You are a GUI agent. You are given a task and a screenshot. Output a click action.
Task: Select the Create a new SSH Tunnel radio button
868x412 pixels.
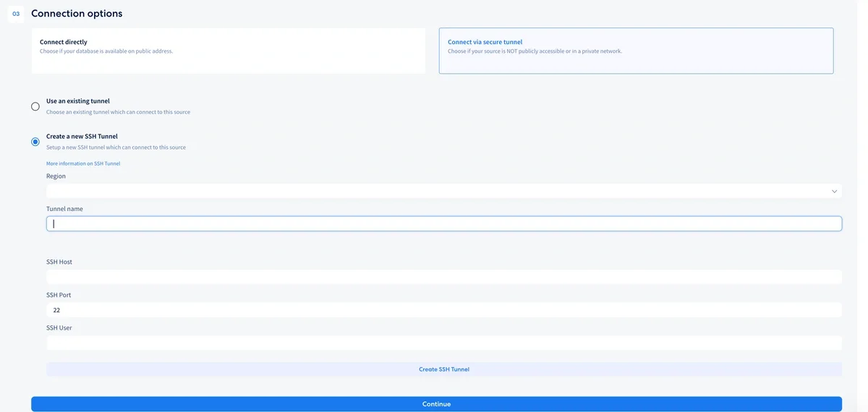pos(35,142)
